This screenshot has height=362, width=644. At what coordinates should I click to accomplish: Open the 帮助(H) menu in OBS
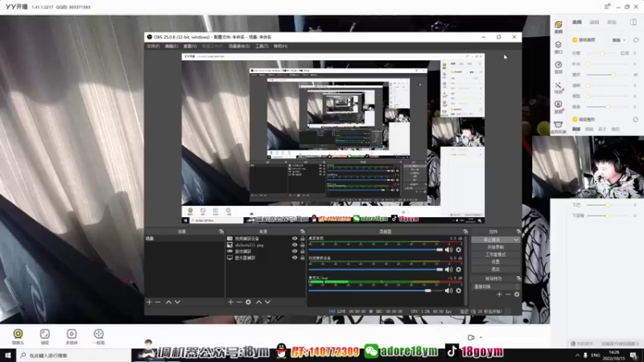(x=280, y=46)
